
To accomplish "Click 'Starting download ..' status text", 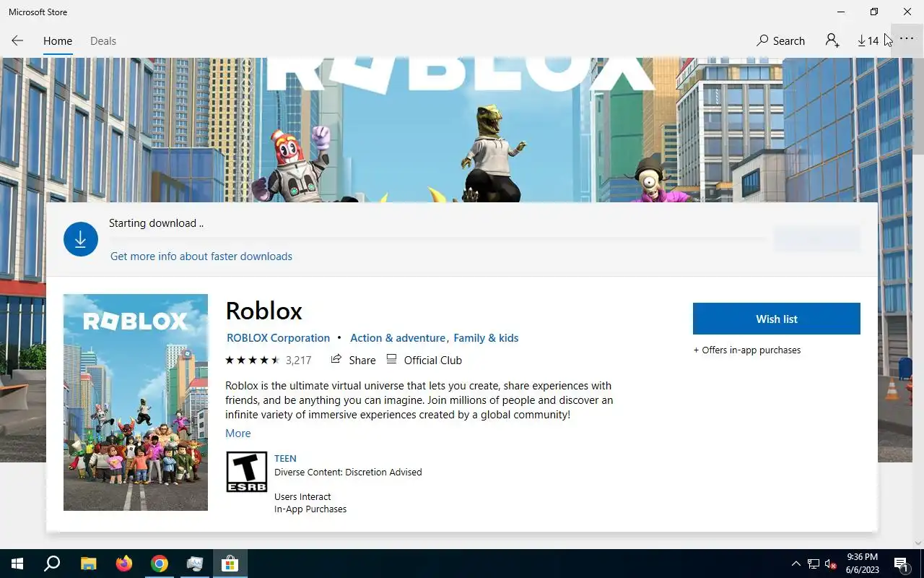I will coord(156,223).
